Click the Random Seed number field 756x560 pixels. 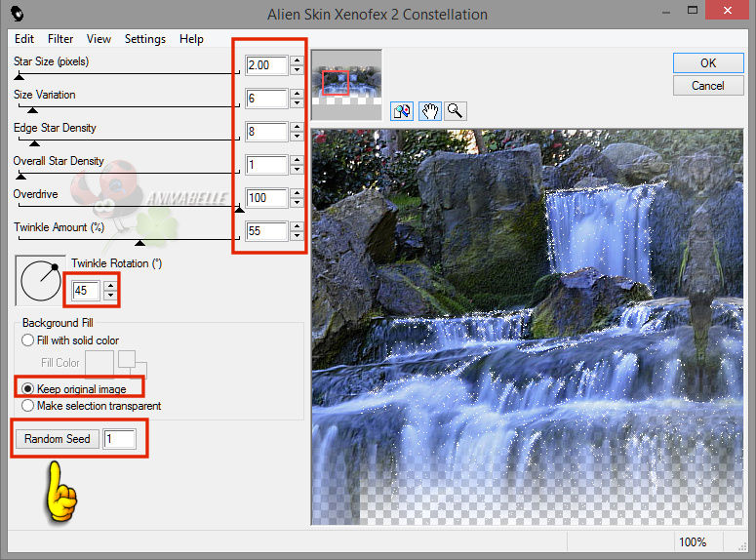point(120,439)
